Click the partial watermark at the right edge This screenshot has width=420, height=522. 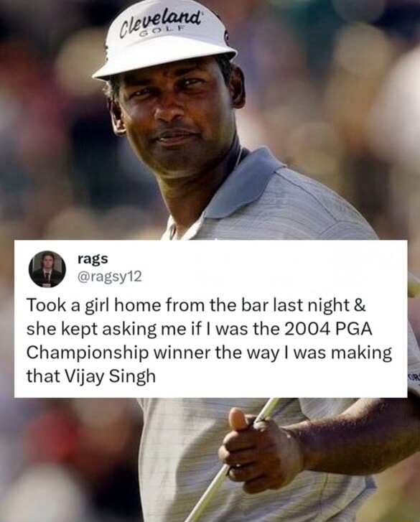tap(416, 377)
